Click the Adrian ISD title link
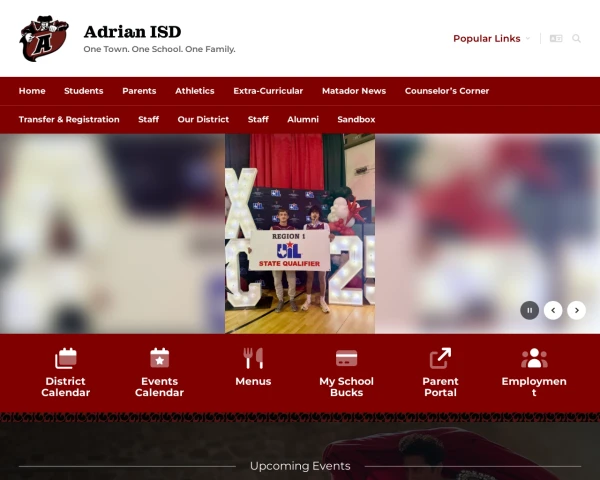Screen dimensions: 600x480 [132, 31]
